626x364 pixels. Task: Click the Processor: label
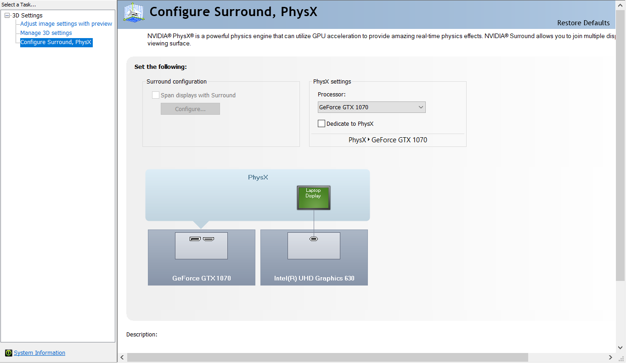(x=332, y=95)
